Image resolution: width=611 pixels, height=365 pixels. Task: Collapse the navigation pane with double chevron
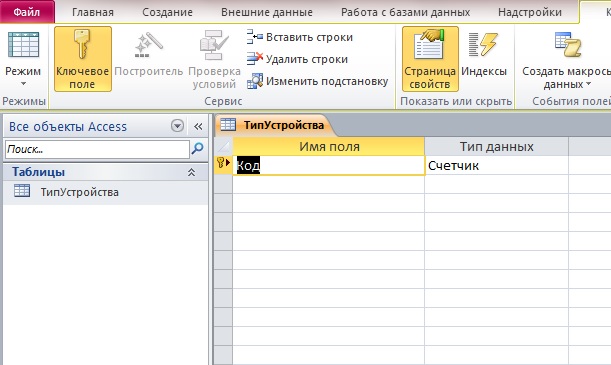tap(198, 126)
